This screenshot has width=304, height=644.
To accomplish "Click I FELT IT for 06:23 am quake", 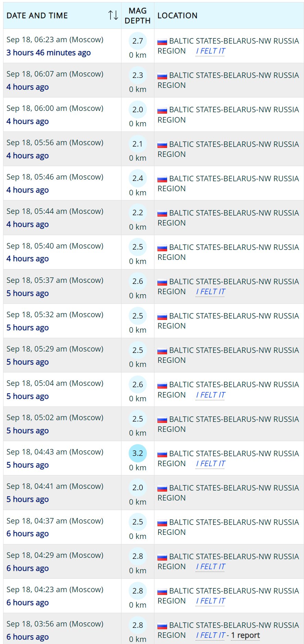I will pyautogui.click(x=210, y=51).
